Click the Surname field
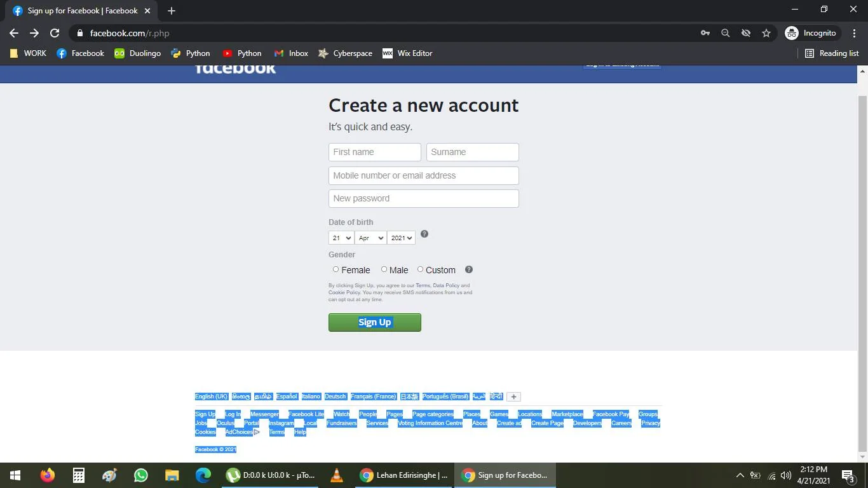 point(473,152)
